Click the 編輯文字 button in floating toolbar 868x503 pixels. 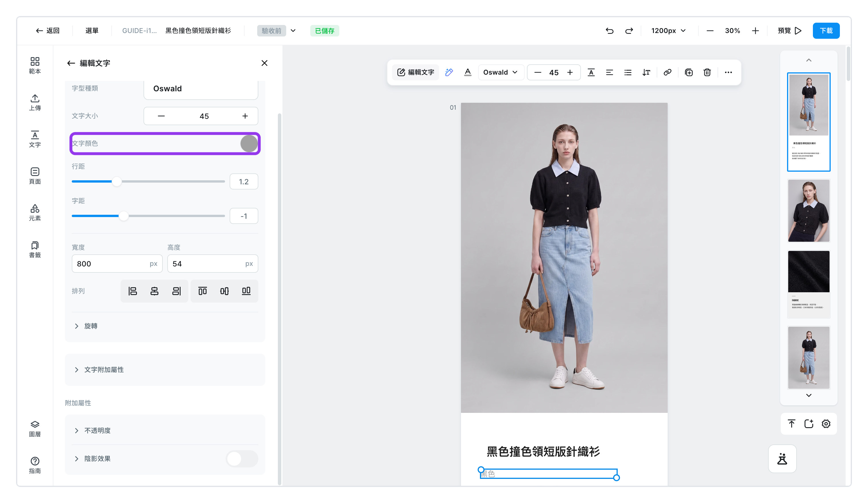pyautogui.click(x=415, y=72)
